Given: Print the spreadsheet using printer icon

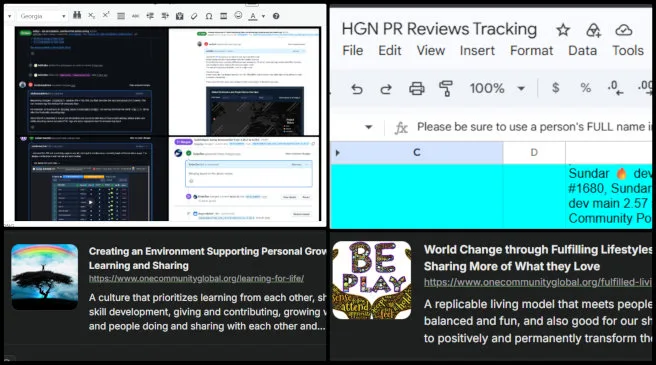Looking at the screenshot, I should [x=416, y=89].
